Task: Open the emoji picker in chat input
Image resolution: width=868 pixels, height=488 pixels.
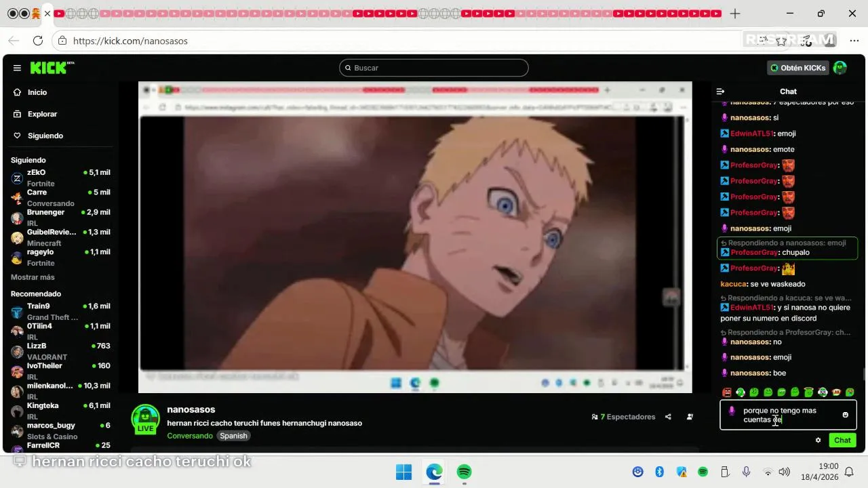Action: click(845, 415)
